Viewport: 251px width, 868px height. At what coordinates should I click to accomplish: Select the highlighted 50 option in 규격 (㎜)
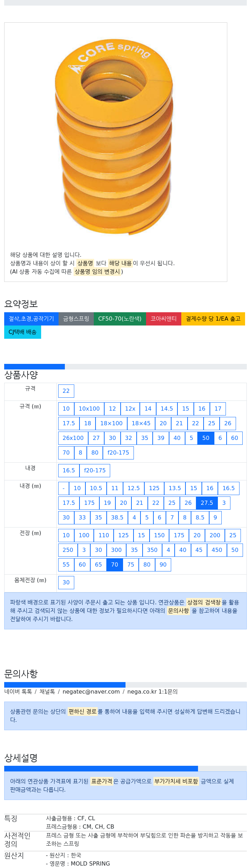pos(206,438)
